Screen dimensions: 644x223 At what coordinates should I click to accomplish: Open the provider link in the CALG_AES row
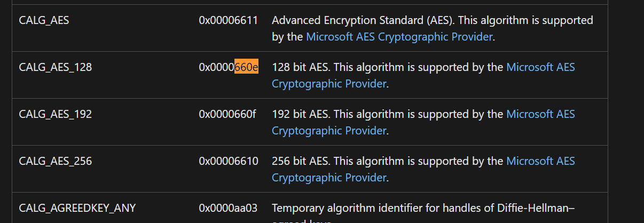[399, 37]
